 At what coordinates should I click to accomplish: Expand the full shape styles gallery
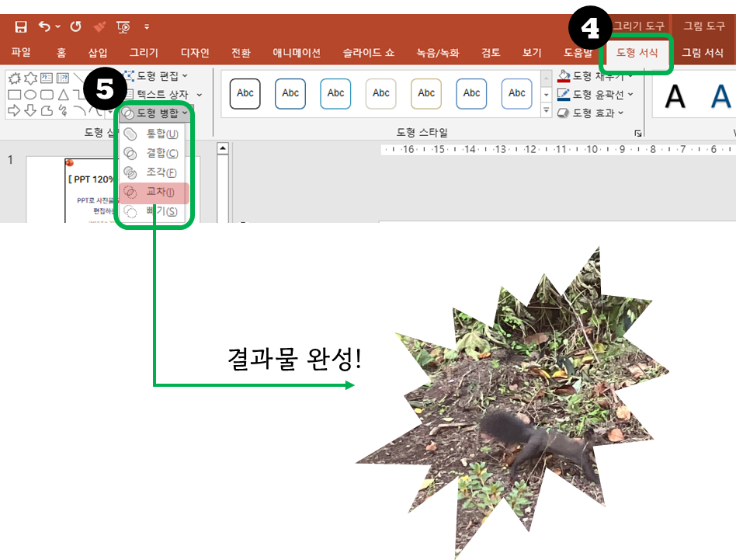point(546,110)
